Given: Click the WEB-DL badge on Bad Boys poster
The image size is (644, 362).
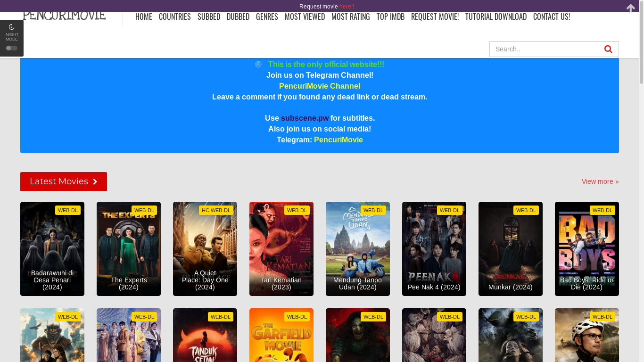Looking at the screenshot, I should (602, 210).
